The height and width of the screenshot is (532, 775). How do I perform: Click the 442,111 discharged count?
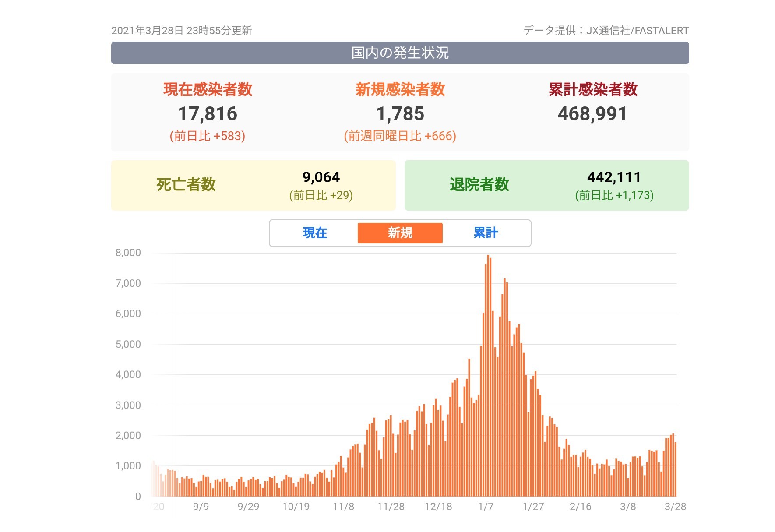pos(614,177)
